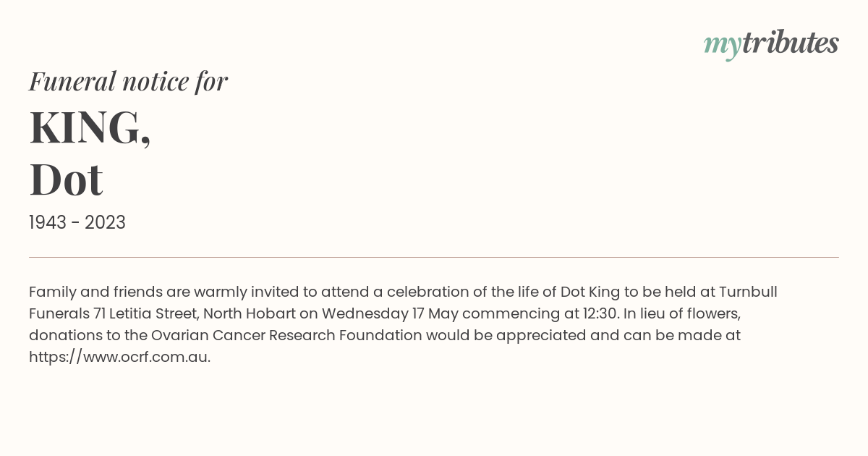Screen dimensions: 868x456
Task: Click "Turnbull" in the notice text
Action: click(x=748, y=292)
